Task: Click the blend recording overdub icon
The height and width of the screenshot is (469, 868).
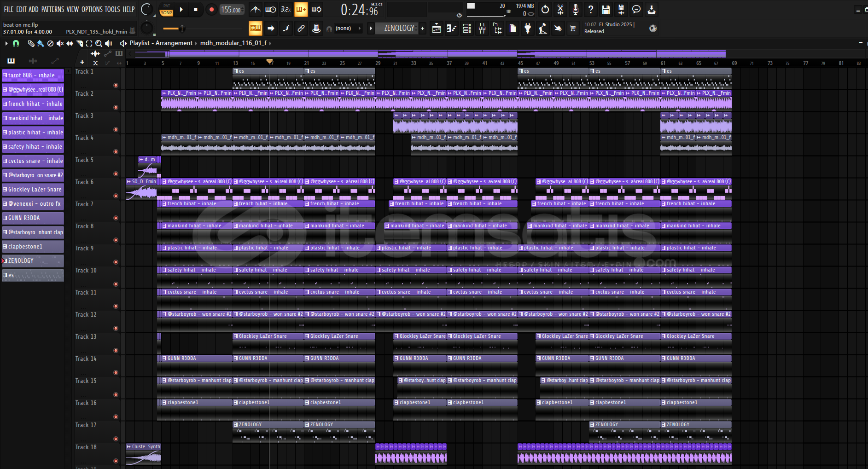Action: pos(301,9)
